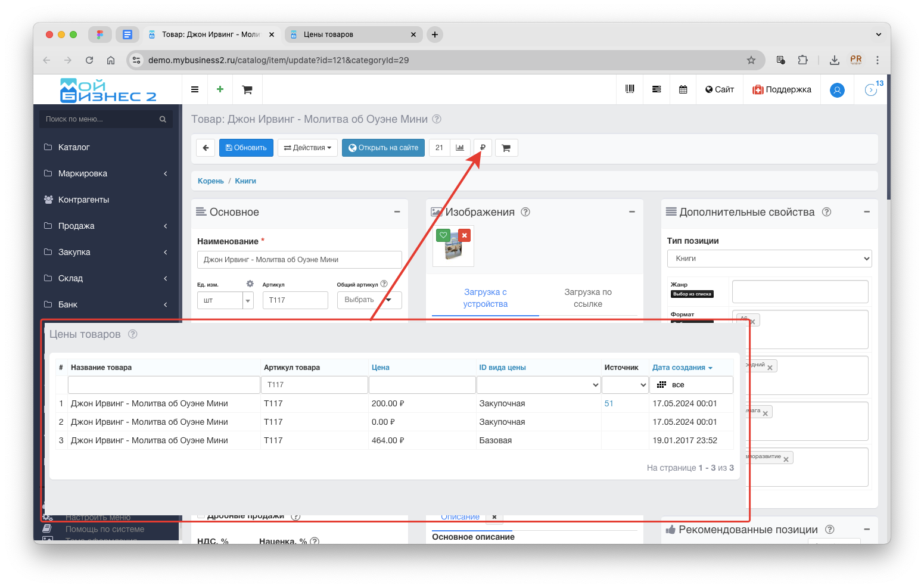Open Каталог in sidebar
Image resolution: width=924 pixels, height=588 pixels.
(74, 147)
